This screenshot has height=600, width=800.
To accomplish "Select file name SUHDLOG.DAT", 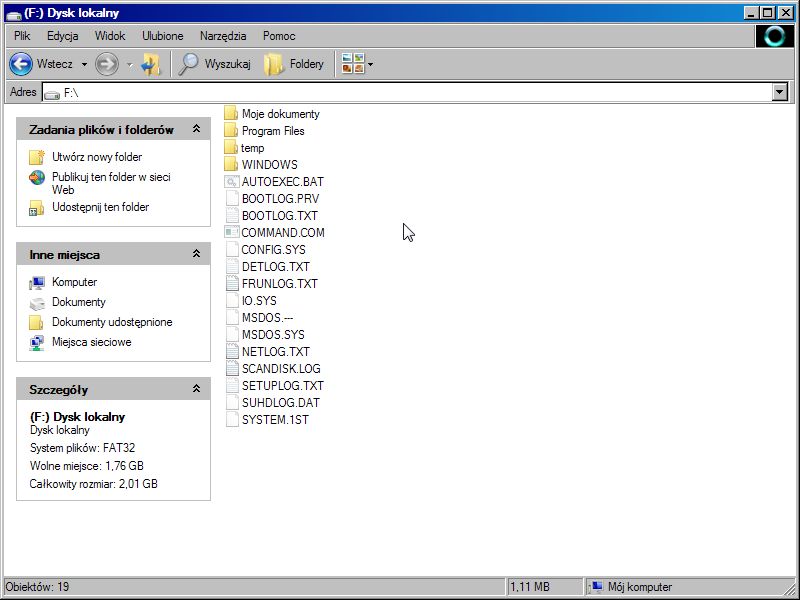I will [281, 403].
